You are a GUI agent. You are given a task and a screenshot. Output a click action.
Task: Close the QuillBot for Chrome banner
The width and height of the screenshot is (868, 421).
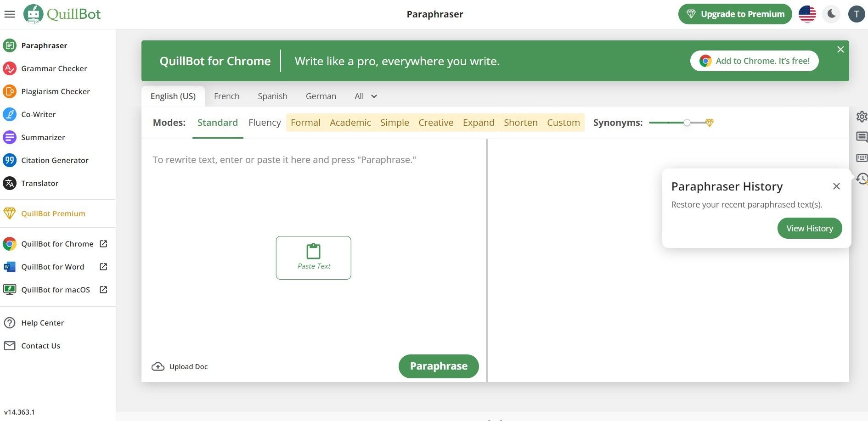click(x=840, y=49)
